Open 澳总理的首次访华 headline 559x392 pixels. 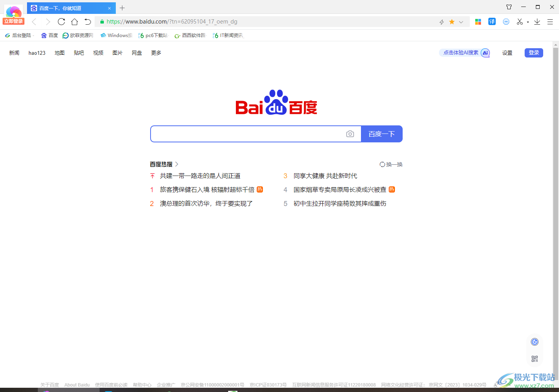tap(206, 204)
